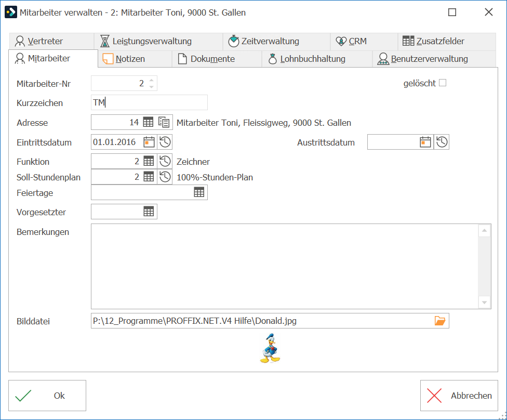Click into the Kurzzeichen input field
507x420 pixels.
coord(150,102)
